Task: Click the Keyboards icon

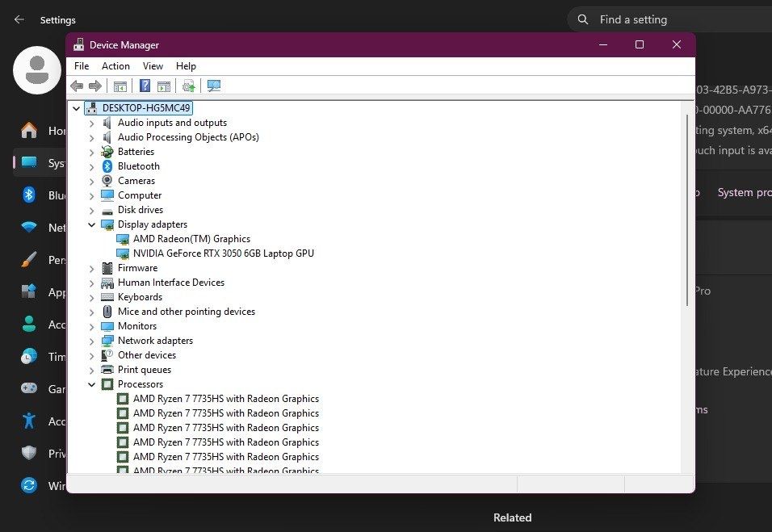Action: (x=107, y=297)
